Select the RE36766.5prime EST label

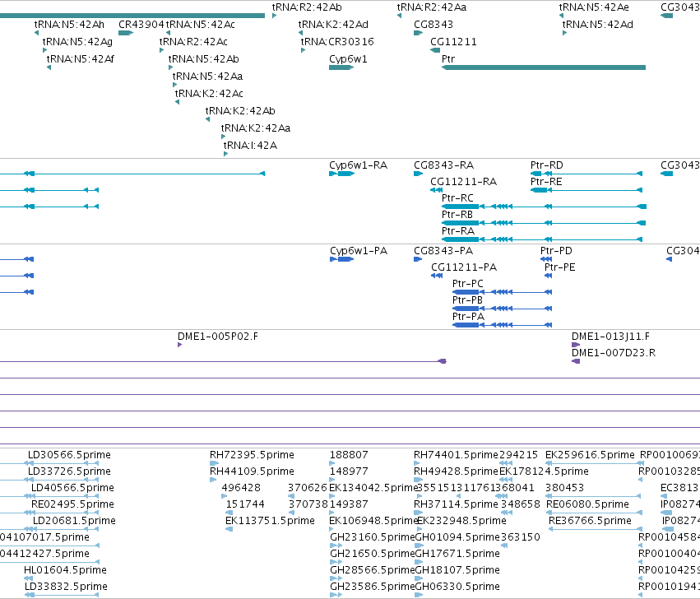pyautogui.click(x=590, y=521)
